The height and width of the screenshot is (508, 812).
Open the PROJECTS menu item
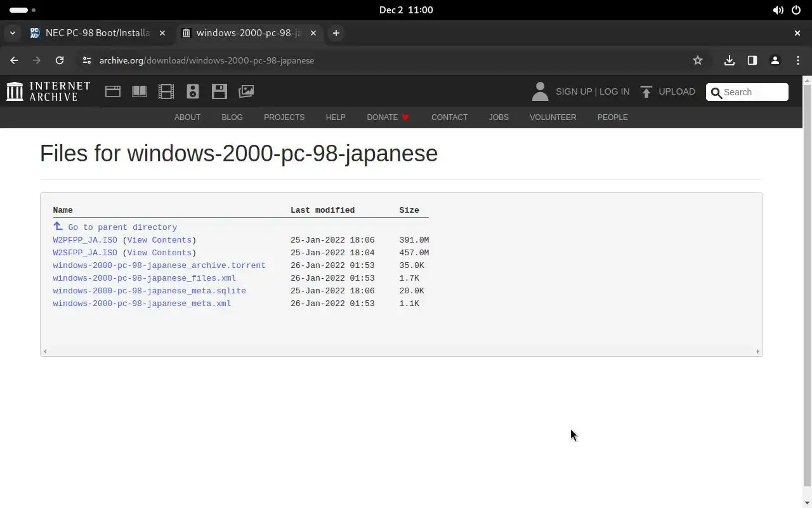pos(284,117)
